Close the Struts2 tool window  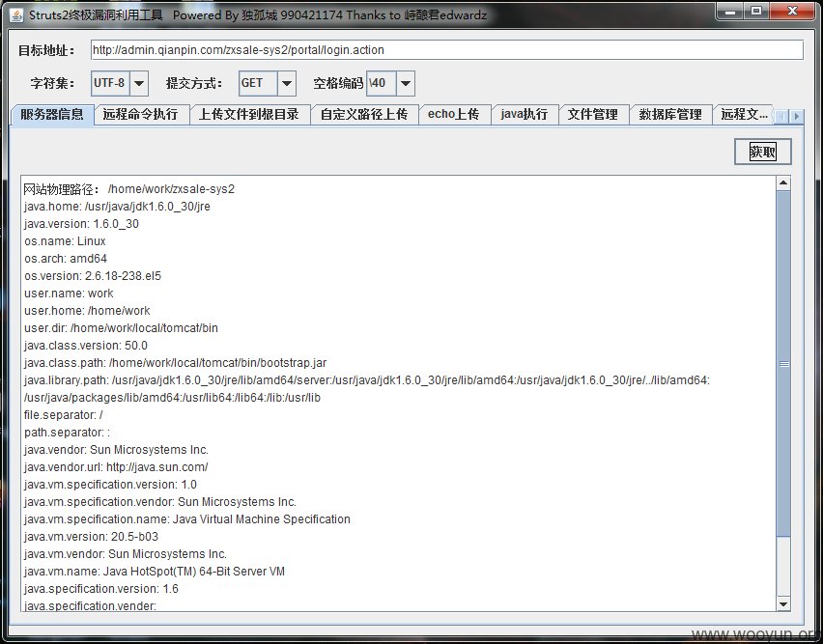tap(792, 11)
